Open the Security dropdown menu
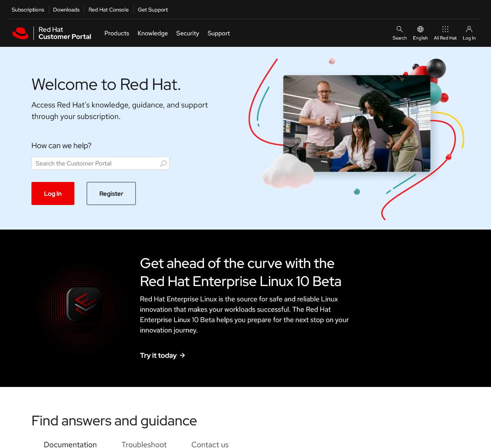The image size is (491, 448). tap(188, 33)
